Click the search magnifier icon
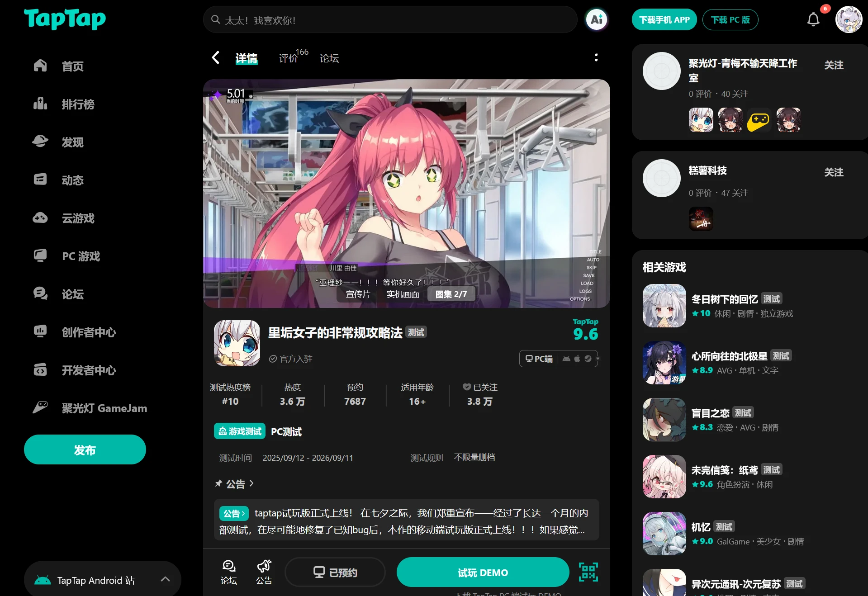 tap(216, 20)
